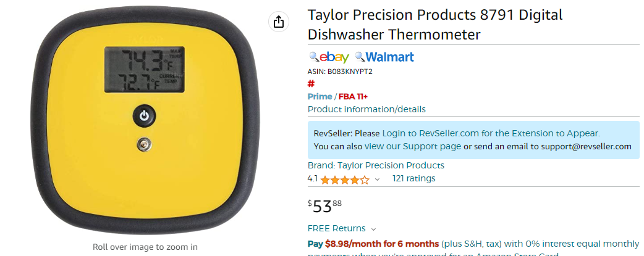644x256 pixels.
Task: Click the Pay $8.98/month offer text
Action: coord(373,244)
